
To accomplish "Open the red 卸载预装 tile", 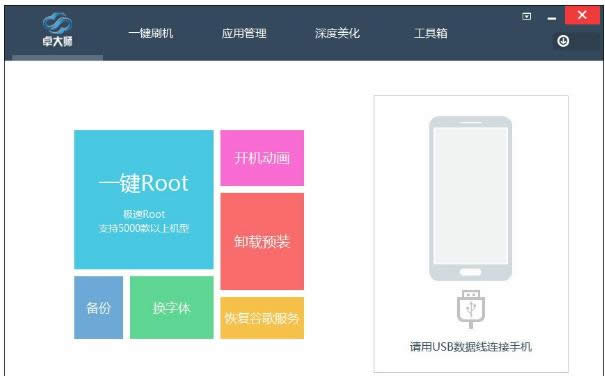I will point(262,241).
